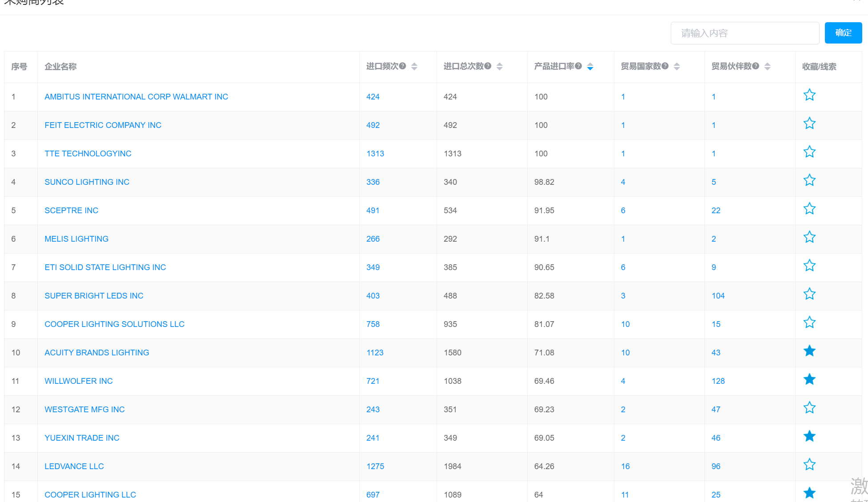Star SCEPTRE INC as favorite
Viewport: 868px width, 502px height.
(809, 209)
